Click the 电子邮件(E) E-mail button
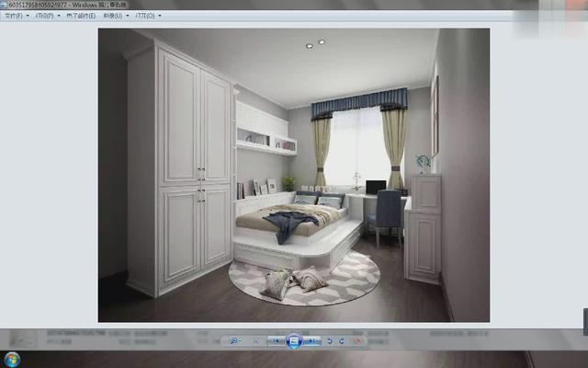 pos(83,16)
